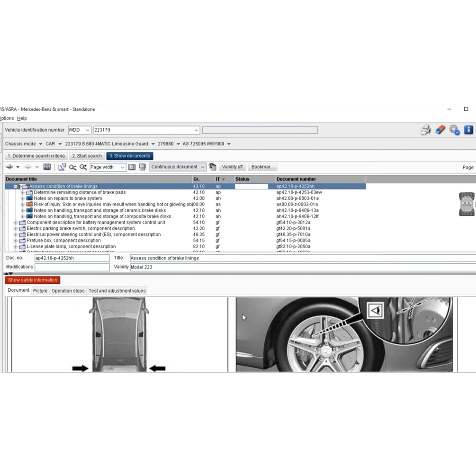Screen dimensions: 476x476
Task: Click the hand-on-notes icon beside Validity off
Action: (213, 167)
